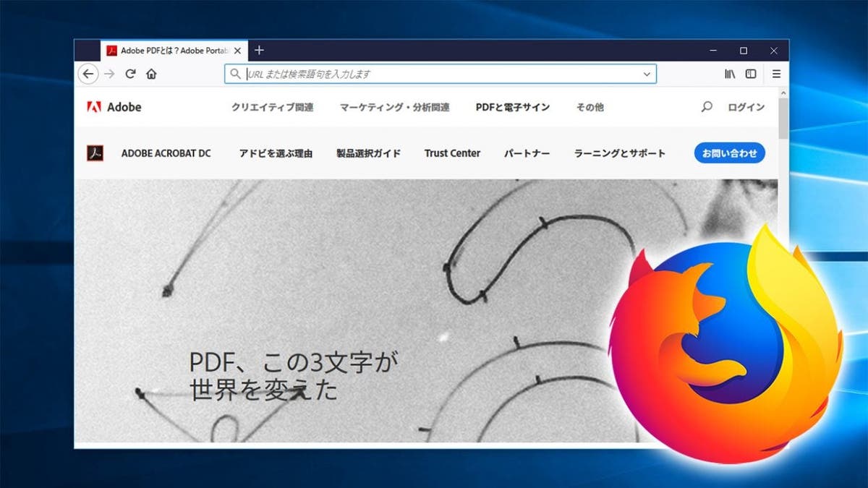Close the Adobe PDF browser tab
The width and height of the screenshot is (868, 488).
click(237, 51)
